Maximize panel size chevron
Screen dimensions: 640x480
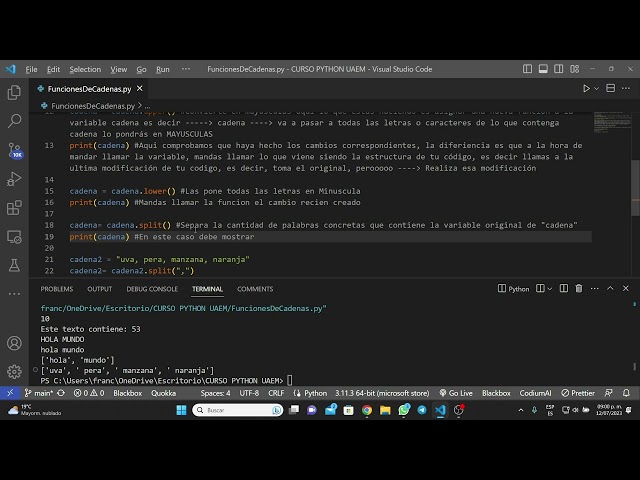pos(610,288)
